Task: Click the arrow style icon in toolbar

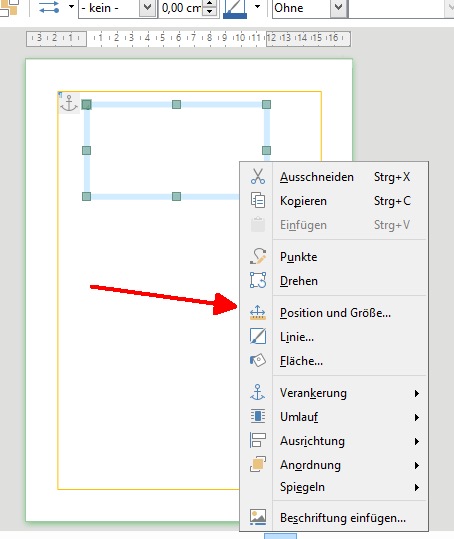Action: pyautogui.click(x=49, y=8)
